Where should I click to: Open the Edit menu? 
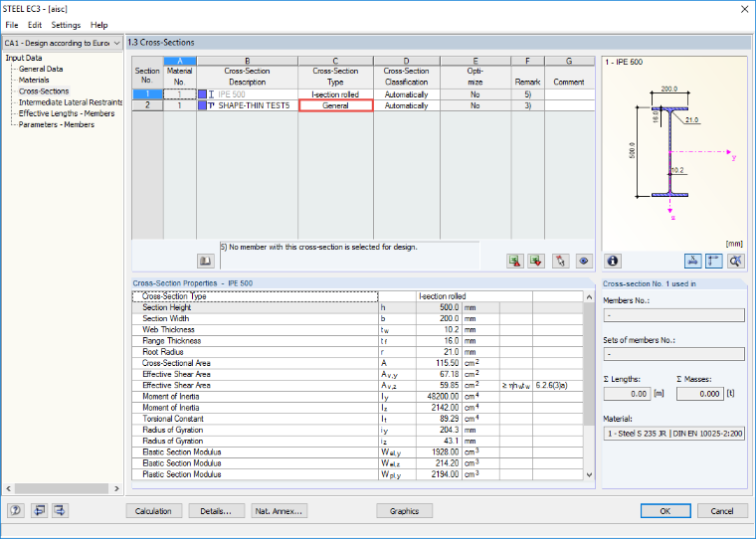click(x=34, y=25)
